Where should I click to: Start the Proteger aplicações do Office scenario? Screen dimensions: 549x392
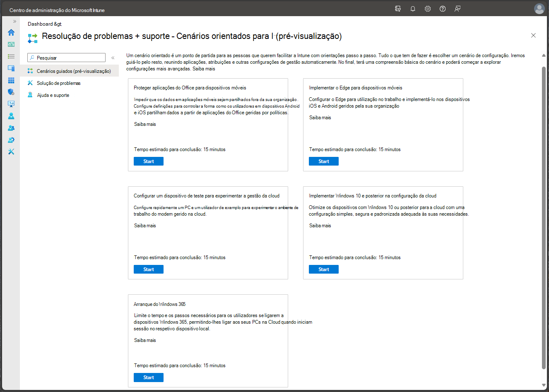pyautogui.click(x=149, y=161)
